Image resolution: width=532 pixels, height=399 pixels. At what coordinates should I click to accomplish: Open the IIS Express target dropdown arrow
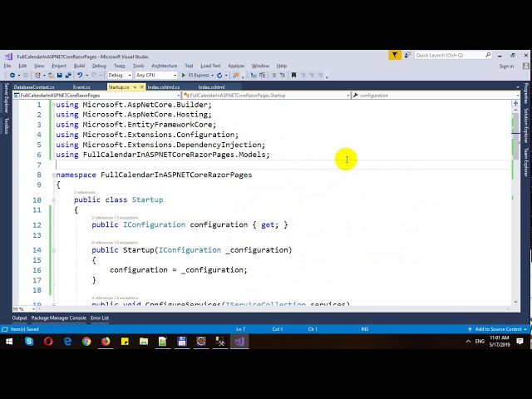pos(213,76)
